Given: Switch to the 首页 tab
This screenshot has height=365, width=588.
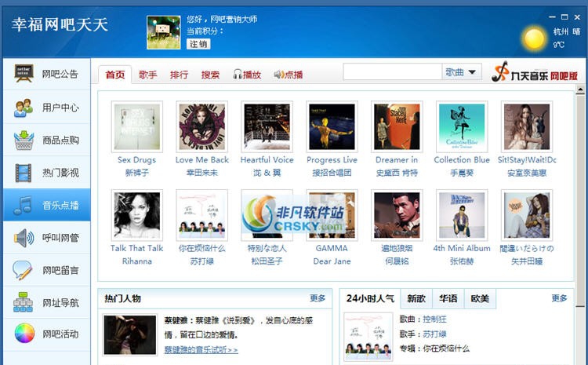Looking at the screenshot, I should coord(115,75).
